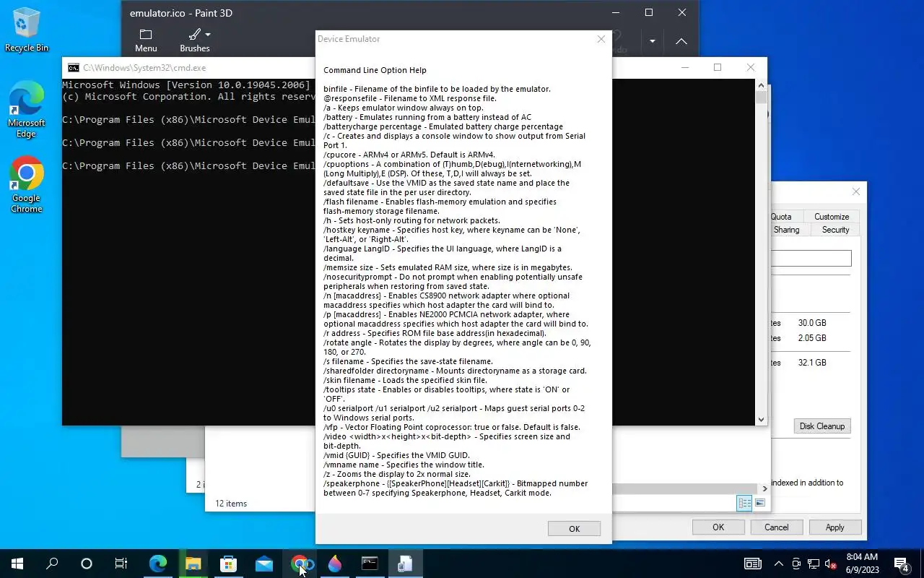This screenshot has height=578, width=924.
Task: Open Microsoft Store from the taskbar
Action: point(229,564)
